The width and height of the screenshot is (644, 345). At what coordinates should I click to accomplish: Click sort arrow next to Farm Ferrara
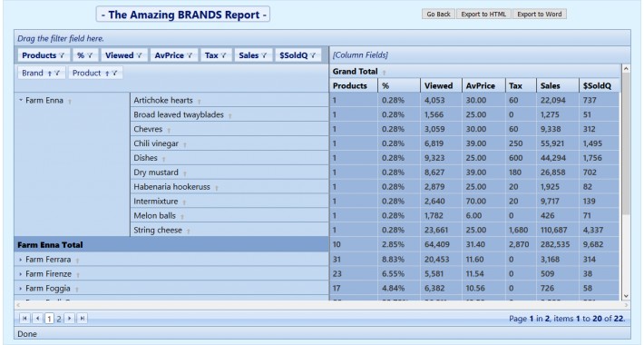point(77,261)
